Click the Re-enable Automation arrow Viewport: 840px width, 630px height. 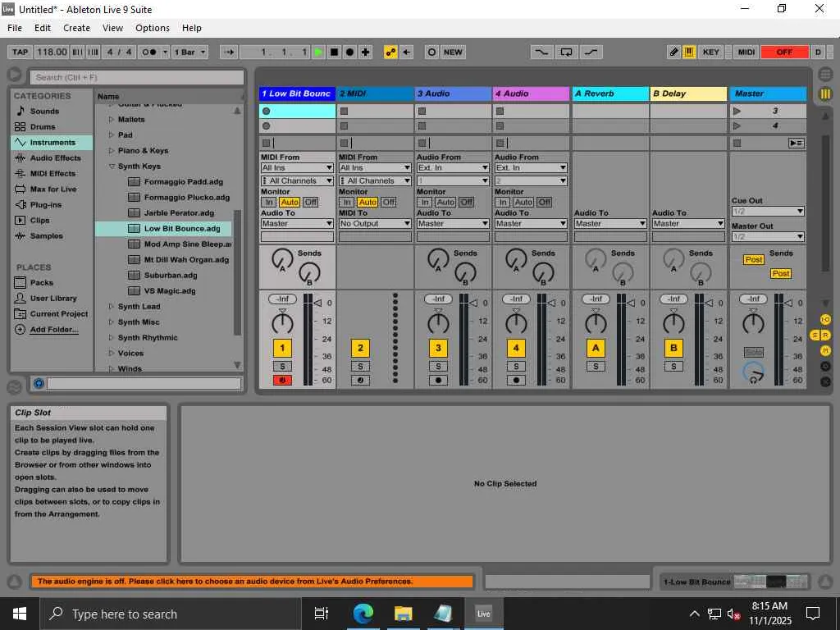pos(407,52)
